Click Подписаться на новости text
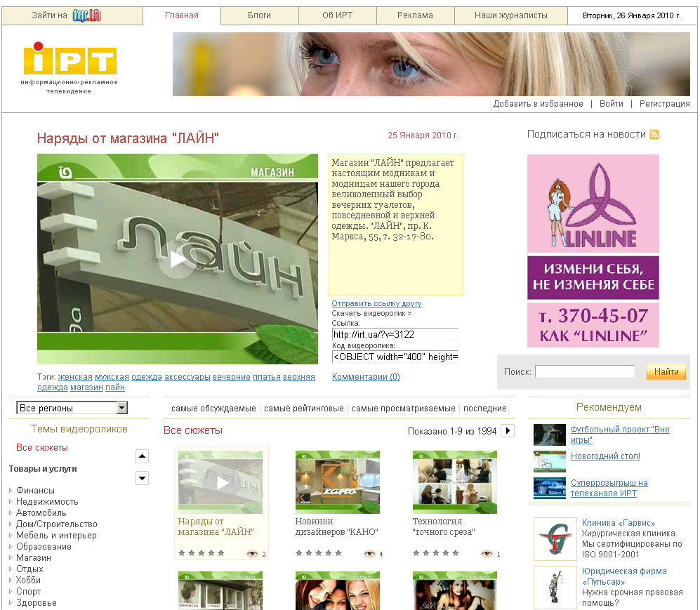Screen dimensions: 700x610 tap(586, 134)
